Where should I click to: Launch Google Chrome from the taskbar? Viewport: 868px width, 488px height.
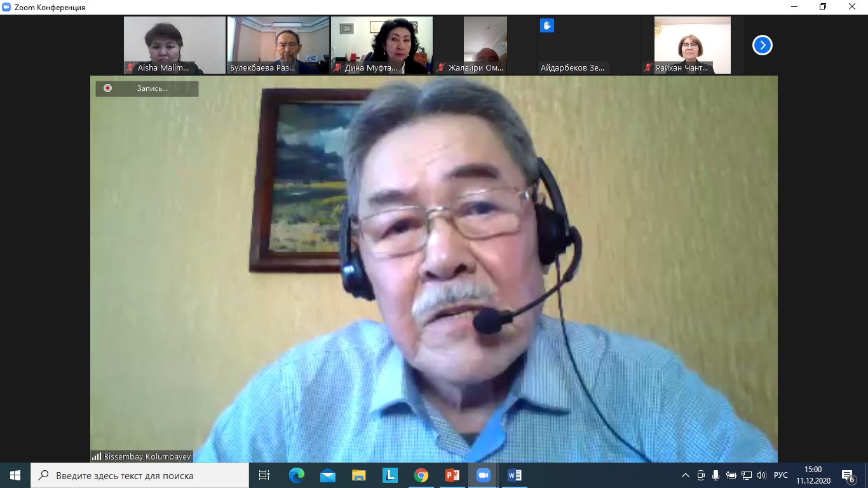[421, 475]
